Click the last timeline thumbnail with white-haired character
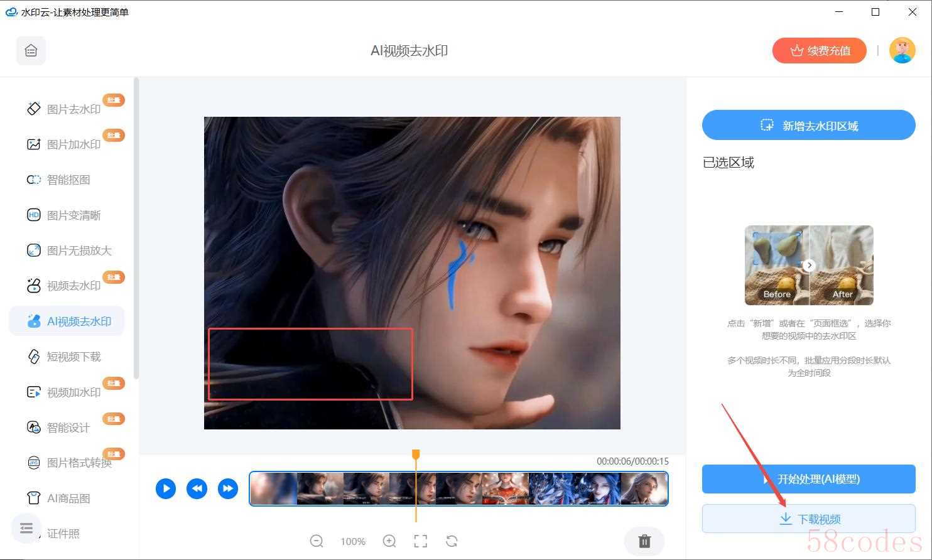 (x=644, y=488)
